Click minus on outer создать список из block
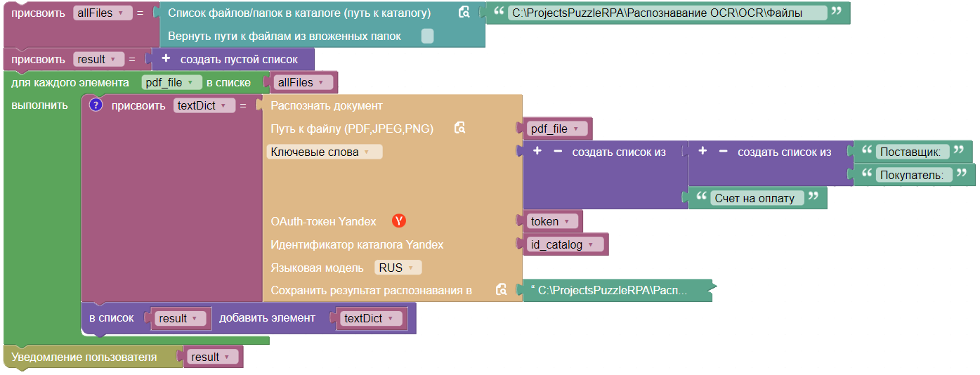The height and width of the screenshot is (375, 980). [558, 152]
